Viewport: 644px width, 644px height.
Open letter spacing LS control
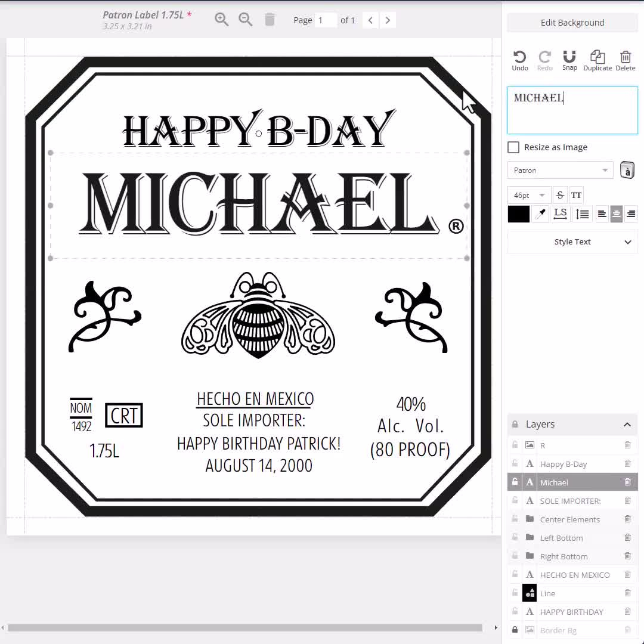pyautogui.click(x=560, y=213)
